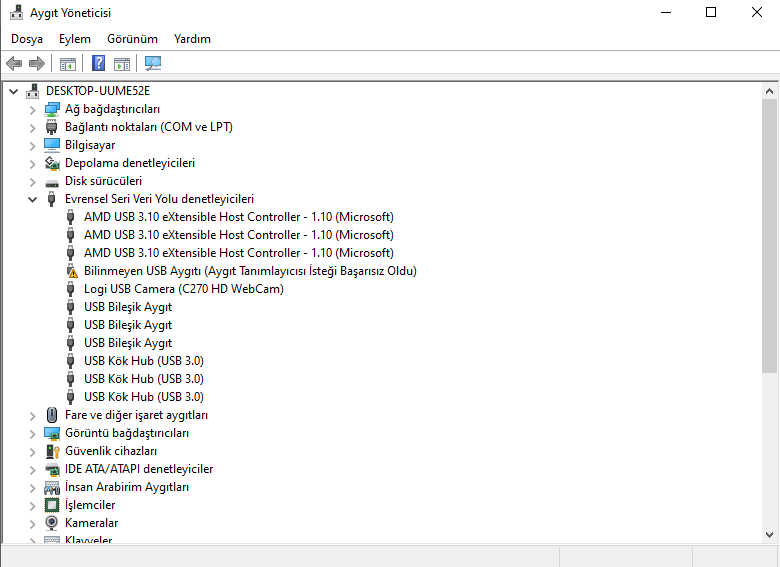The height and width of the screenshot is (567, 780).
Task: Select DESKTOP-UUME52E root label
Action: tap(98, 91)
